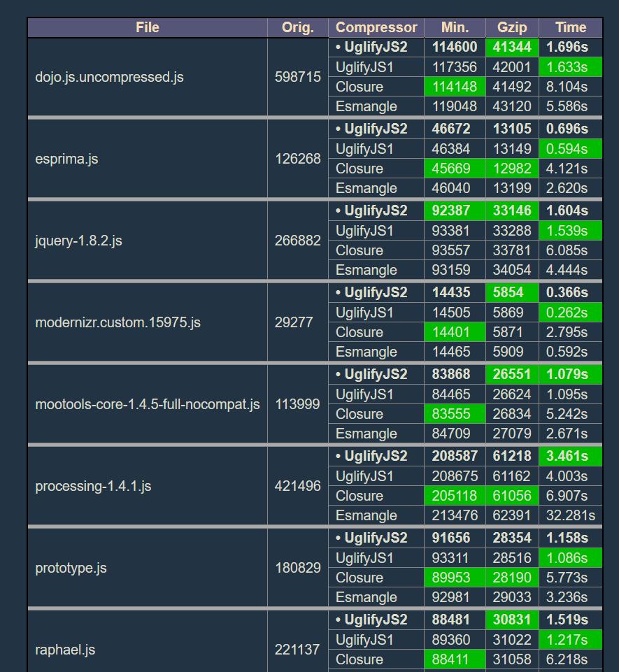
Task: Select mootools-core-1.4.5-full-nocompat.js file name
Action: 147,404
